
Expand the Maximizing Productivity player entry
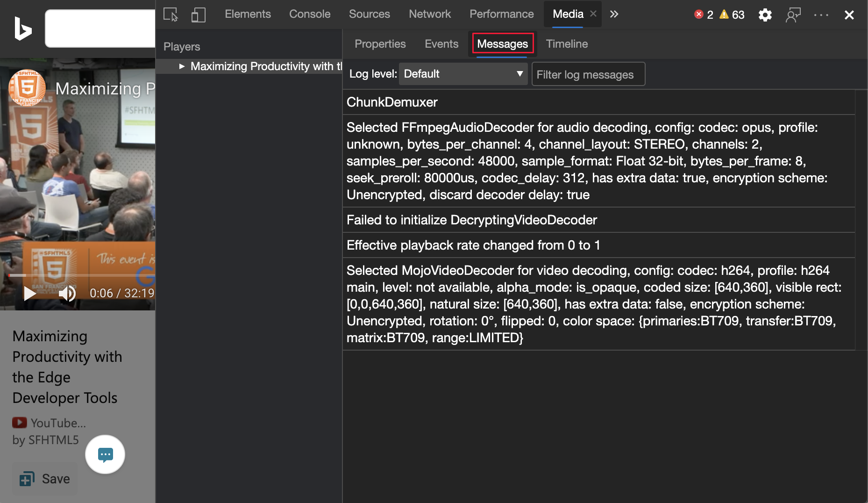pyautogui.click(x=182, y=66)
